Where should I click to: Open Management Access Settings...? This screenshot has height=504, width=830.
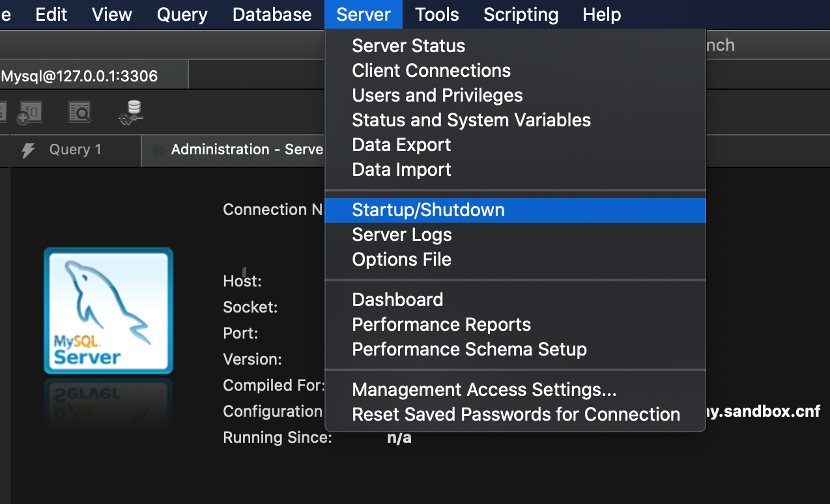[x=484, y=389]
